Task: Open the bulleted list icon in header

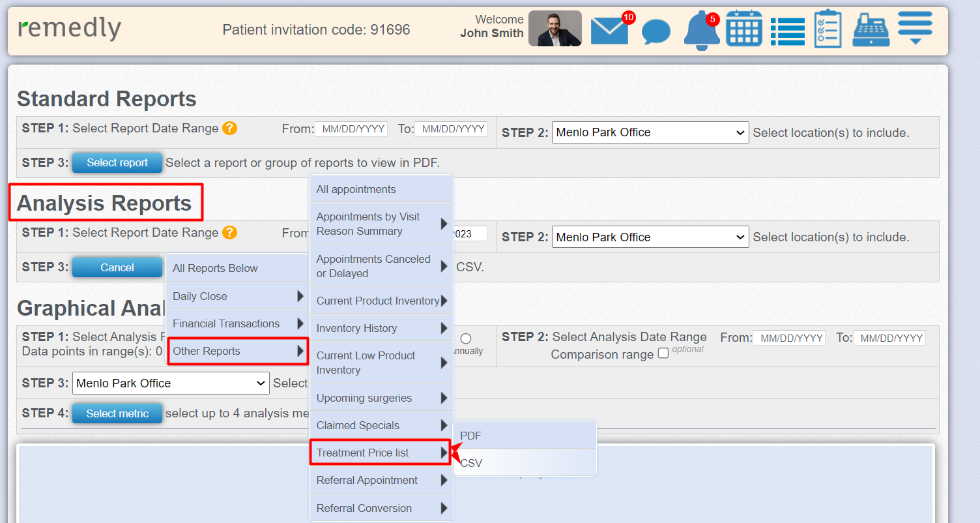Action: pos(787,31)
